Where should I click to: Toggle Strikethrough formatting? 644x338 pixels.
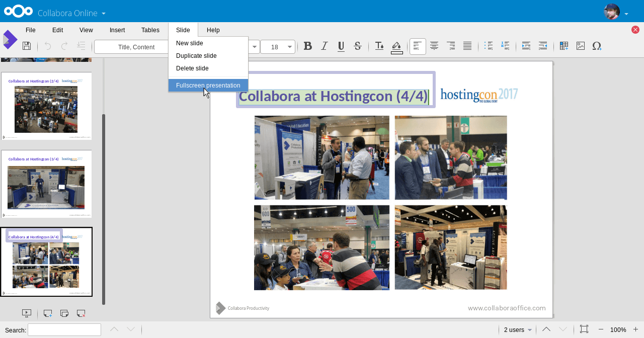tap(358, 46)
